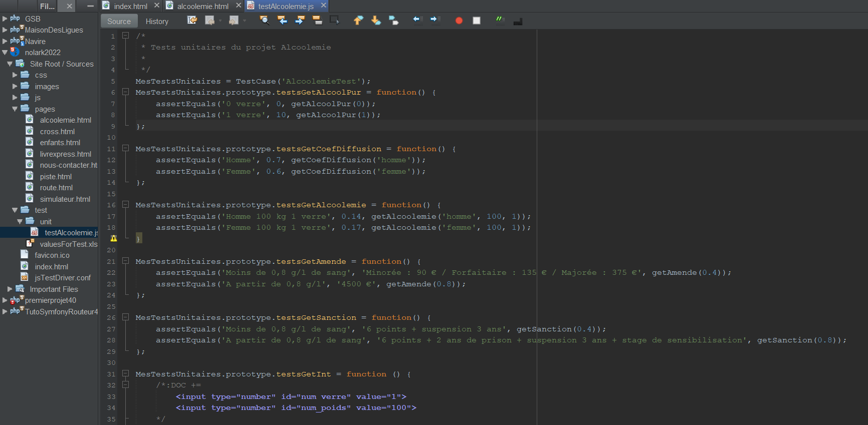Switch to the index.html tab
This screenshot has height=425, width=868.
point(130,6)
